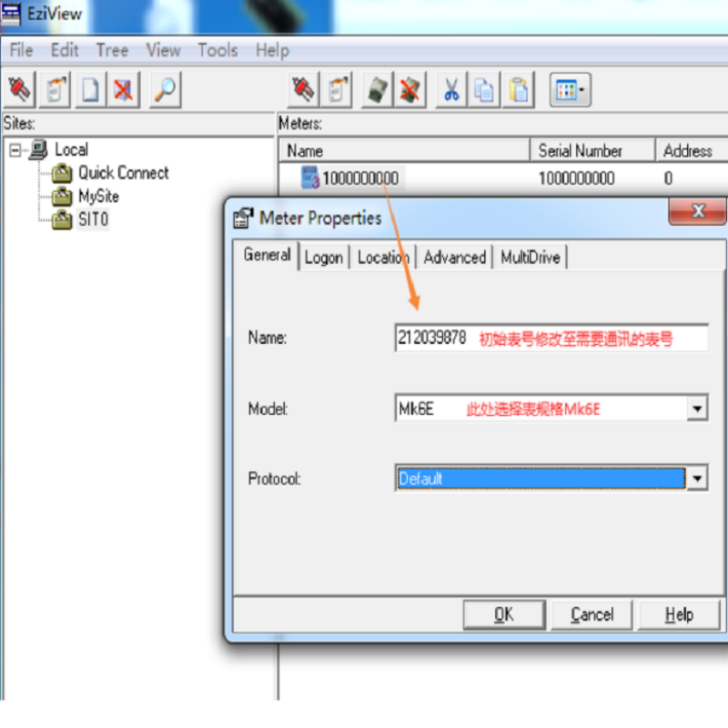
Task: Open the File menu
Action: coord(21,50)
